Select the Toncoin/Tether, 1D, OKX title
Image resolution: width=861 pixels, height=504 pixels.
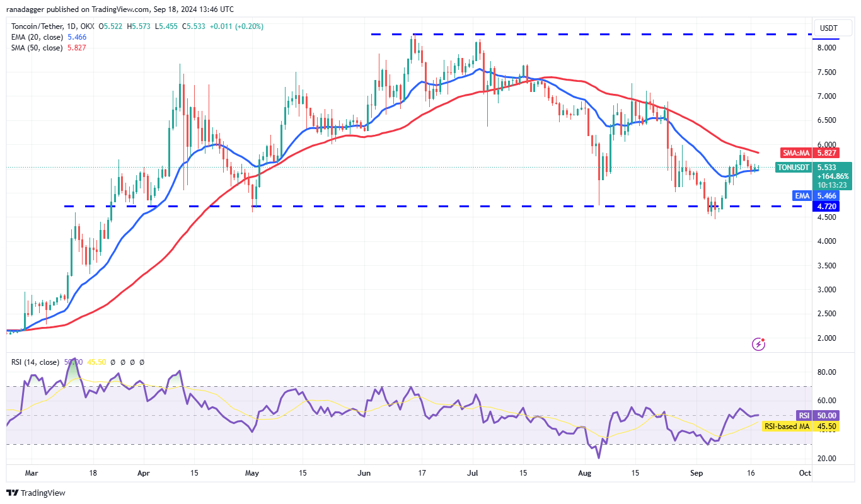pos(54,26)
